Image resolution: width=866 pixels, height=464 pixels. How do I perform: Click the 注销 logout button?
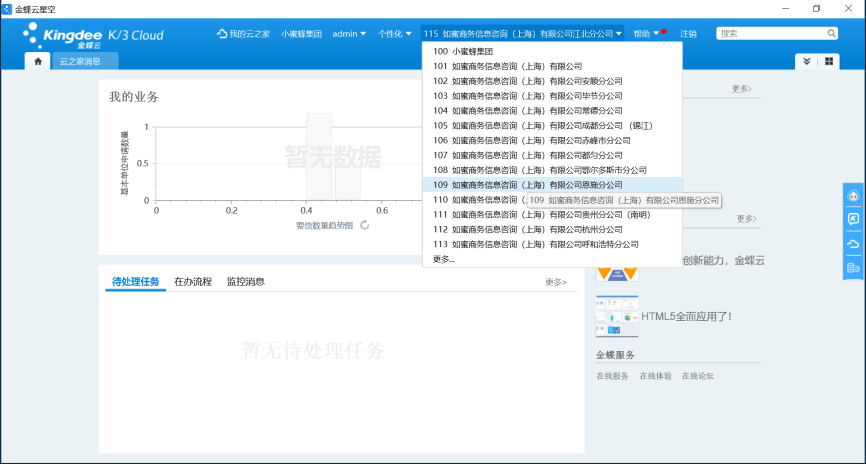click(688, 34)
